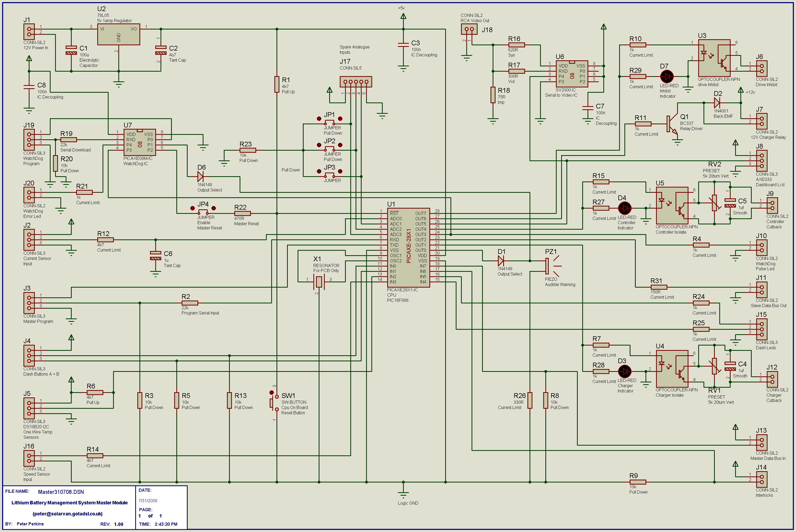Screen dimensions: 796x532
Task: Click the J18 RCA video out connector
Action: 469,29
